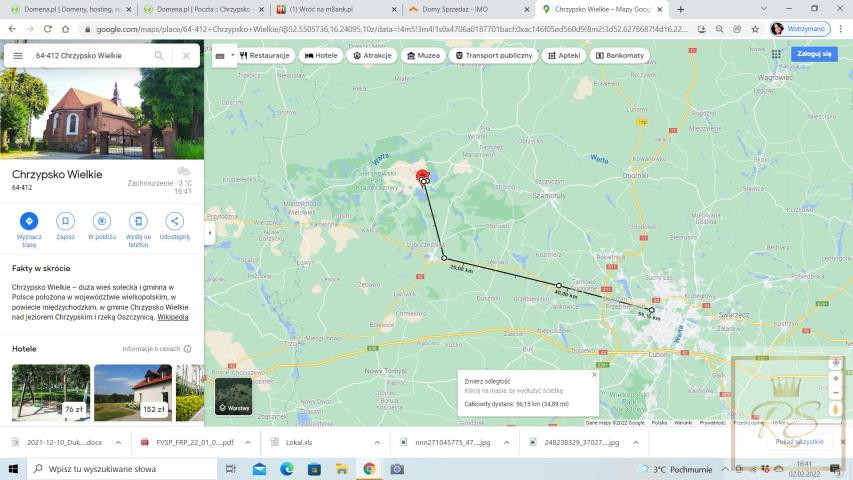Open the Mail app in taskbar
853x480 pixels.
coord(259,469)
